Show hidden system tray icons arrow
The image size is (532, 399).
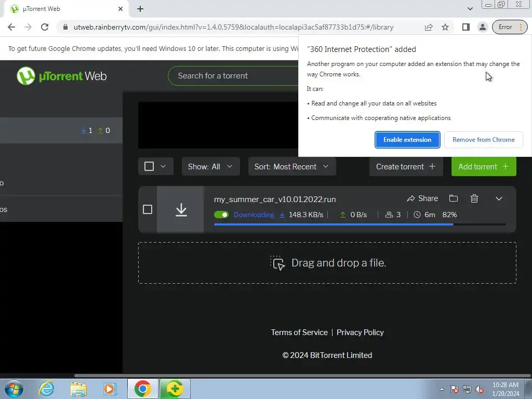[x=442, y=389]
